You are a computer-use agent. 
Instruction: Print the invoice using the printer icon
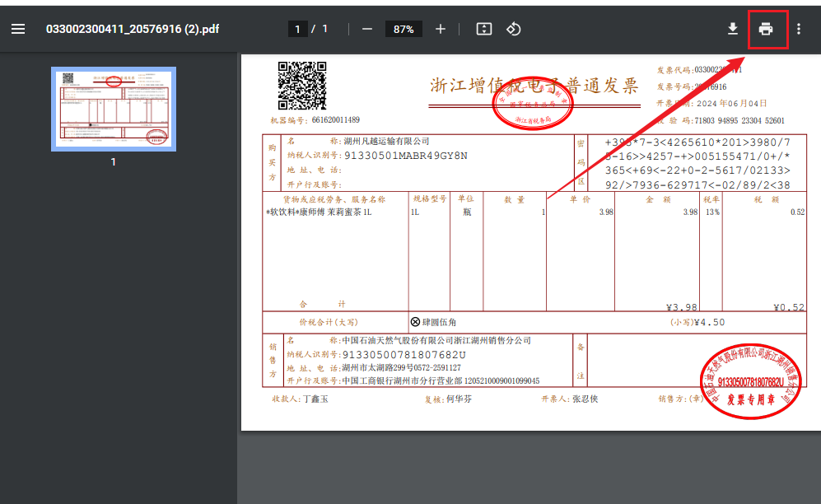[x=766, y=30]
